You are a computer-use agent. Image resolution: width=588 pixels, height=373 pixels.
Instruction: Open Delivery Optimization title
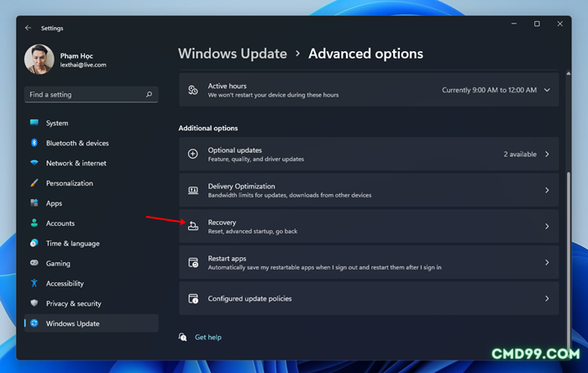[242, 186]
